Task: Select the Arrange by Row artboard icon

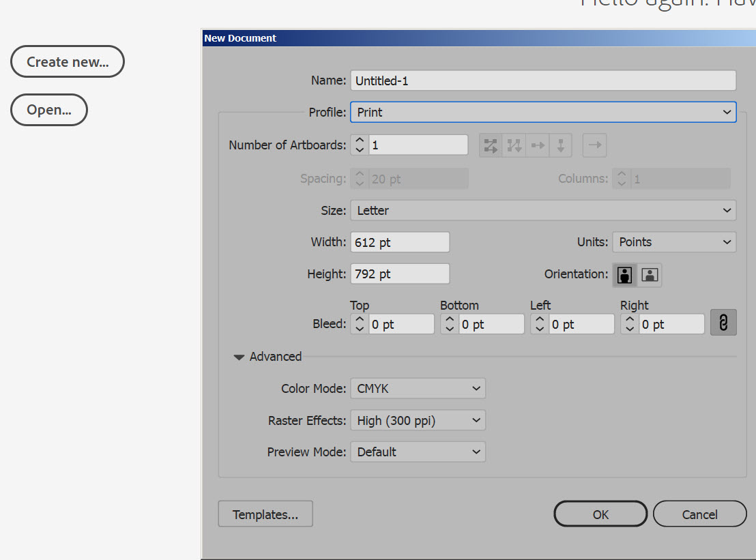Action: 537,145
